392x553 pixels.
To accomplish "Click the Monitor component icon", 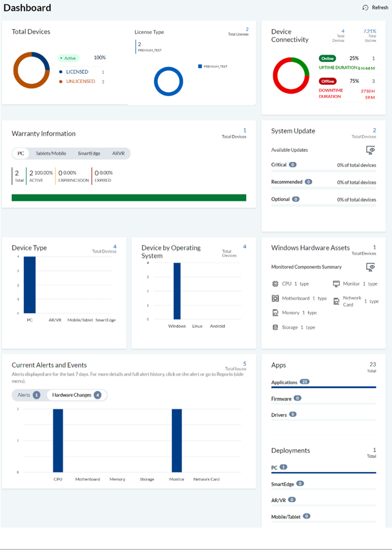I will (x=336, y=283).
